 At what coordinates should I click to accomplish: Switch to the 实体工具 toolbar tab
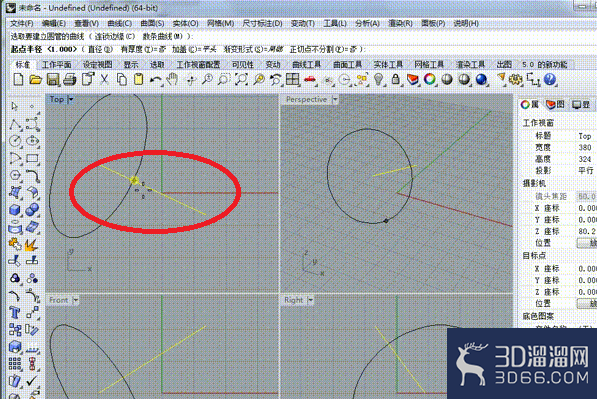[388, 65]
